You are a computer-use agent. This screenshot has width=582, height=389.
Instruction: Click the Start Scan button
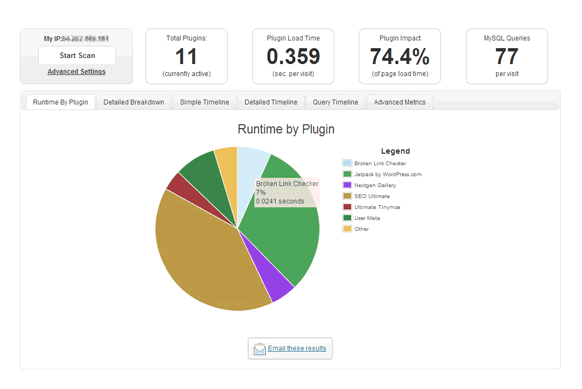[x=77, y=55]
